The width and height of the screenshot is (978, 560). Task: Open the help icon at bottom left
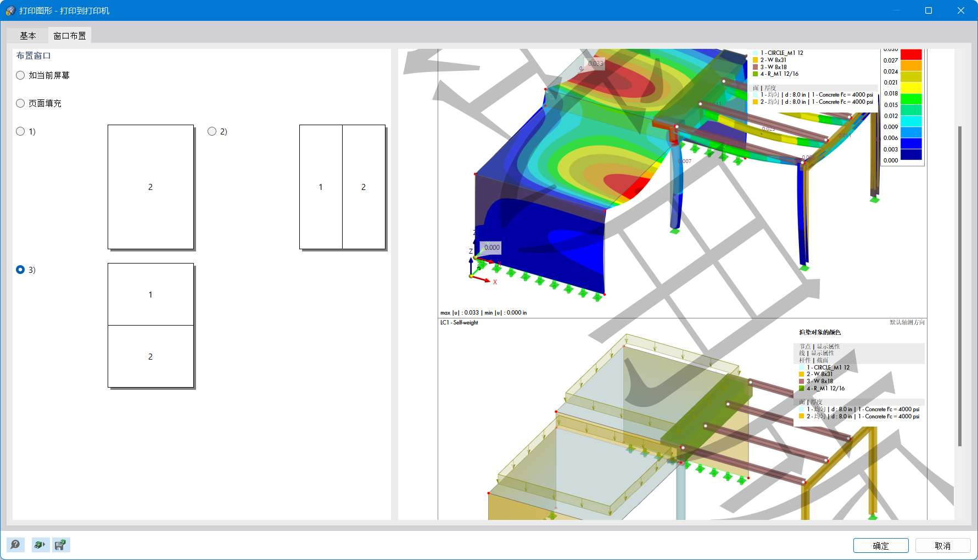coord(15,545)
